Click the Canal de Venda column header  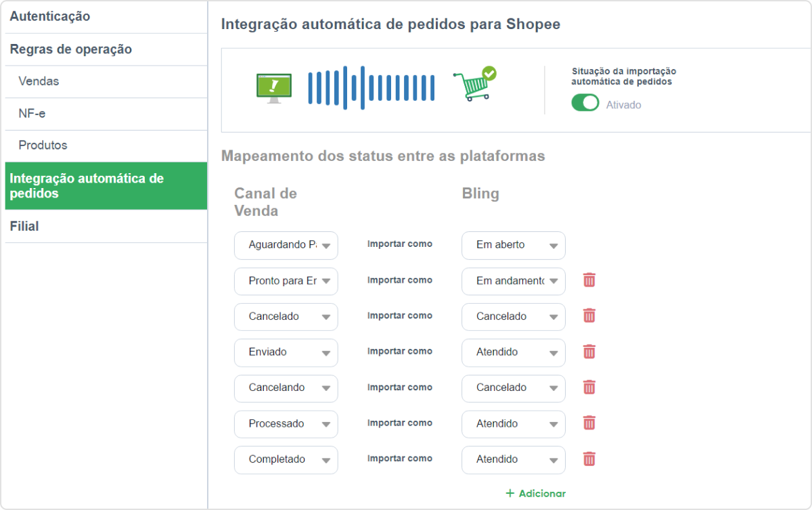click(266, 202)
